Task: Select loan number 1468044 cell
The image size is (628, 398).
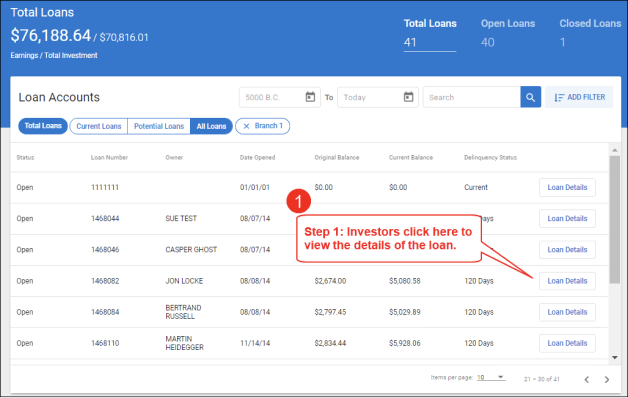Action: 105,219
